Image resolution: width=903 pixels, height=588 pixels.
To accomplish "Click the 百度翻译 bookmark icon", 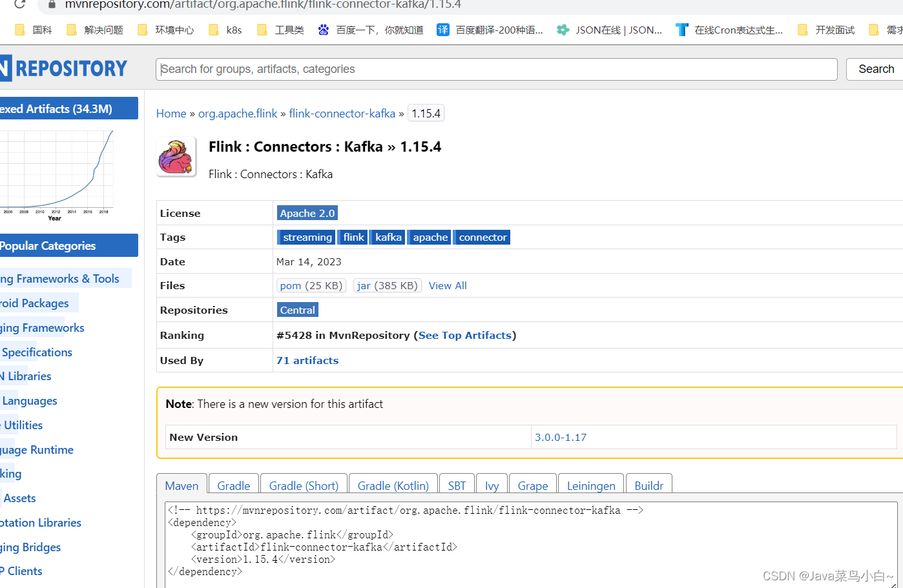I will [x=443, y=29].
